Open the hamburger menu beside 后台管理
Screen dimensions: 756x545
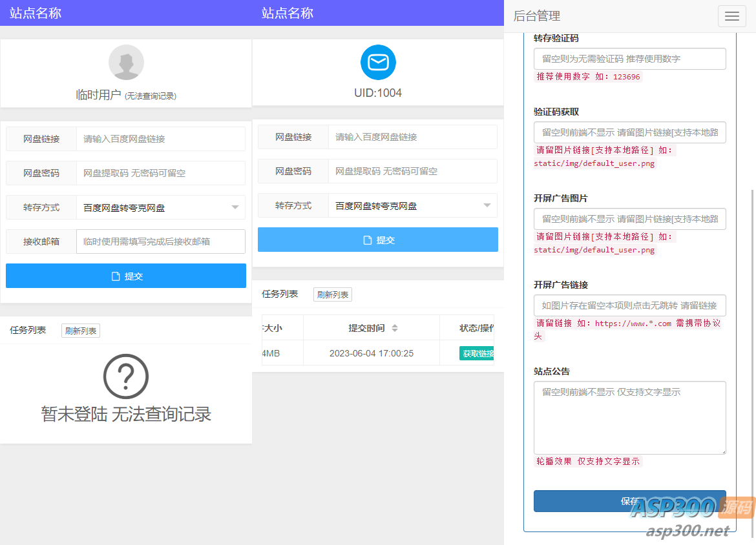[x=731, y=15]
